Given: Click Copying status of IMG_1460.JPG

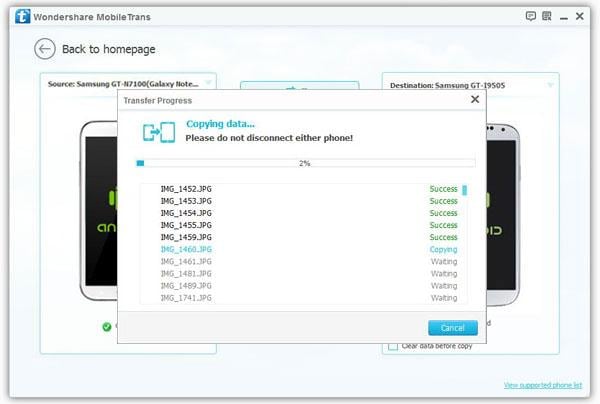Looking at the screenshot, I should tap(443, 249).
